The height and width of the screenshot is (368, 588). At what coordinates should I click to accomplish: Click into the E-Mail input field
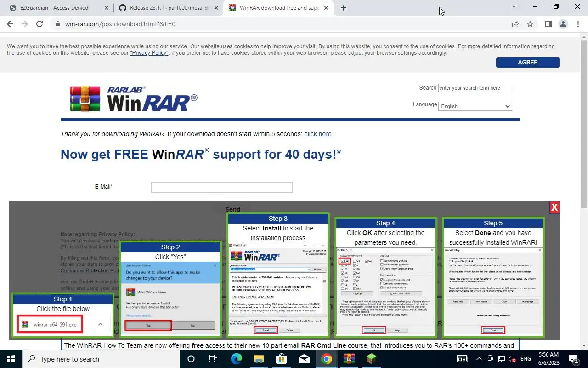point(222,187)
